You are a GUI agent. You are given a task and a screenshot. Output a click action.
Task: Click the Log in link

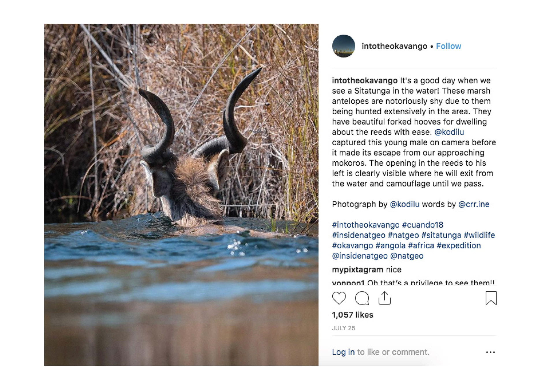pos(343,352)
